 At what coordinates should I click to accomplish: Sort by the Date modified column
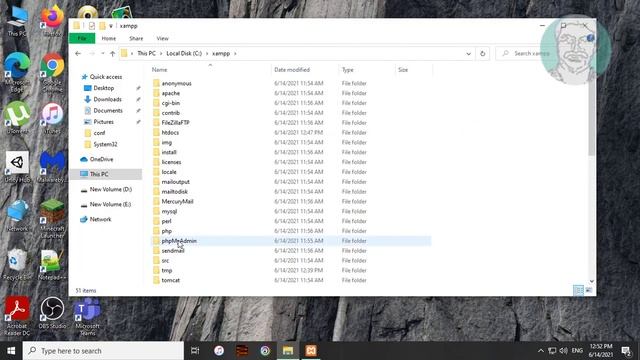[x=292, y=70]
